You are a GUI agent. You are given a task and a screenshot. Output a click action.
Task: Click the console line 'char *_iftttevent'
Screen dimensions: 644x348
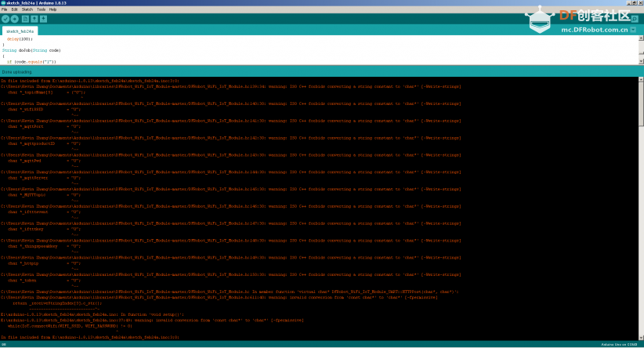(44, 212)
